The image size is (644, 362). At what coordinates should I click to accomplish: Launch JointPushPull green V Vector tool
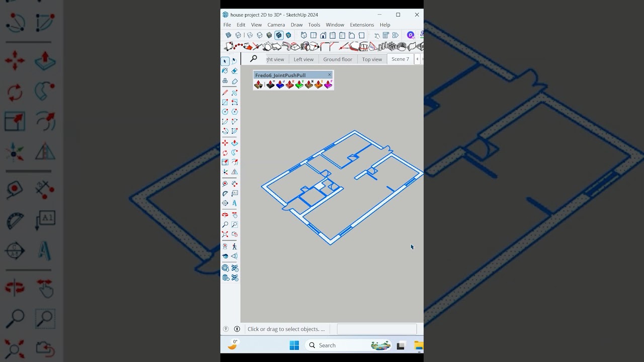[x=299, y=84]
